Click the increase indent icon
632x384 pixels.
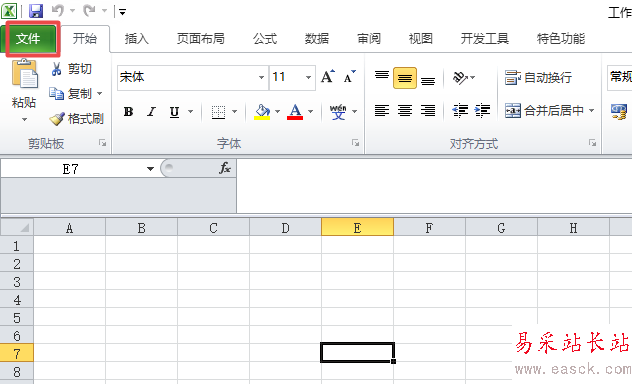coord(482,110)
